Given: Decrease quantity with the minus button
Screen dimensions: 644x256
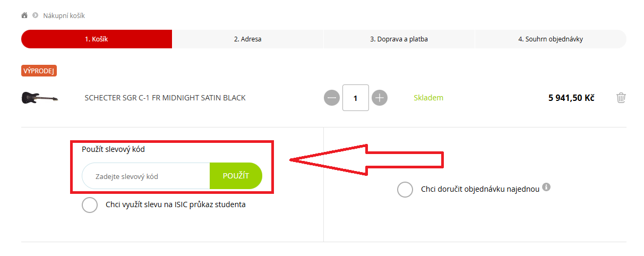Looking at the screenshot, I should (331, 98).
